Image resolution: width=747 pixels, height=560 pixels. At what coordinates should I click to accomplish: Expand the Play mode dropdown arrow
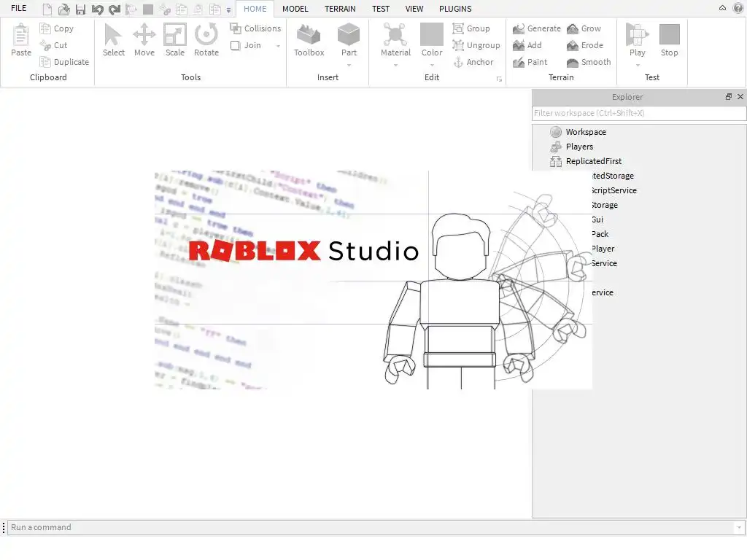click(638, 65)
